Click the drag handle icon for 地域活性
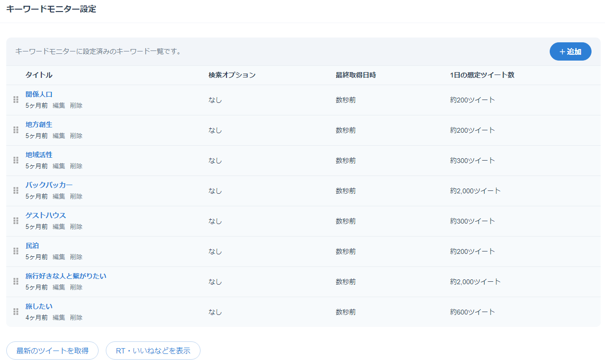The height and width of the screenshot is (364, 605). (x=16, y=160)
